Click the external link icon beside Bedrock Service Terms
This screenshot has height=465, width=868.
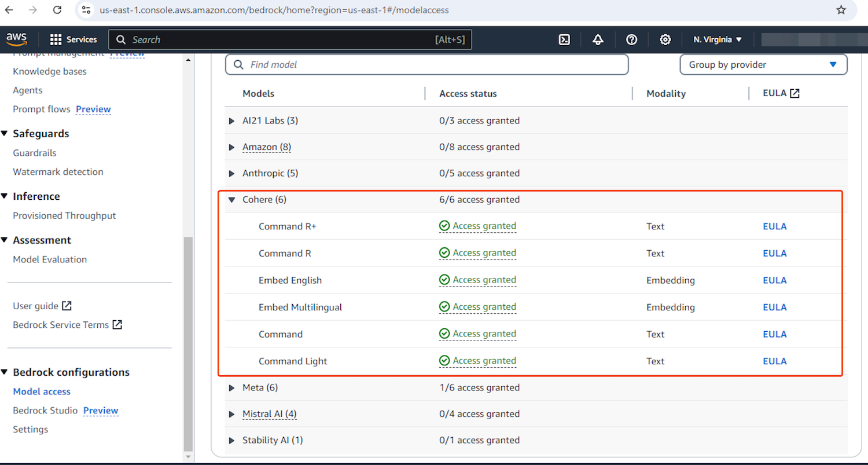(x=116, y=324)
